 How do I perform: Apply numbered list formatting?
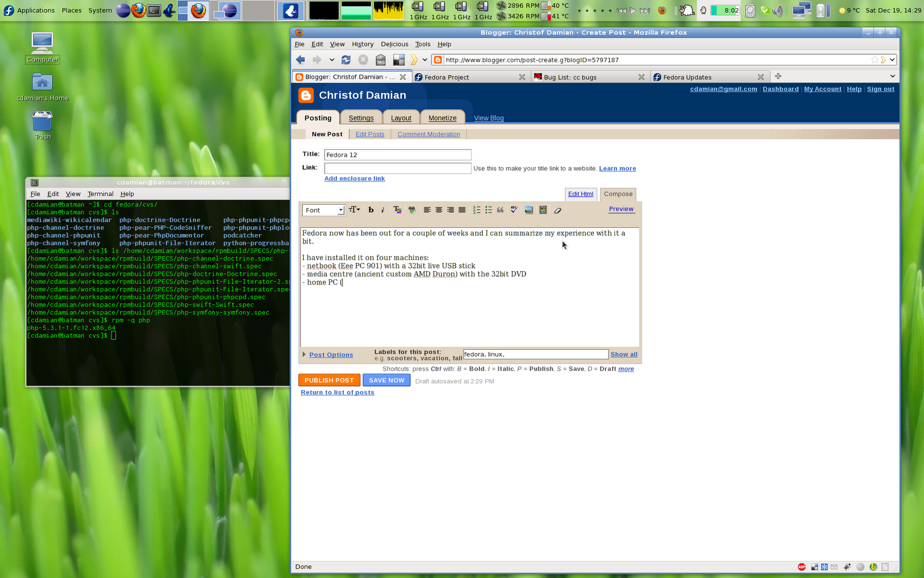476,210
